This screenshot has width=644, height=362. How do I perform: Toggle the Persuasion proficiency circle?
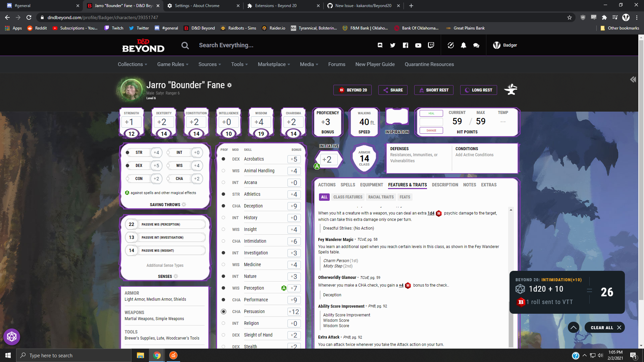[x=223, y=311]
